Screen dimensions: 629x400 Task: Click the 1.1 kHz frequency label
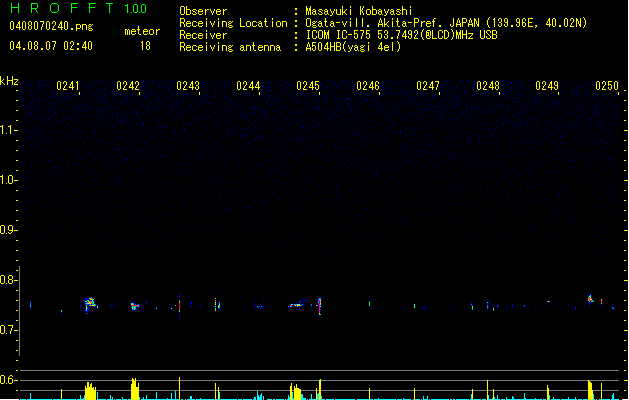8,130
